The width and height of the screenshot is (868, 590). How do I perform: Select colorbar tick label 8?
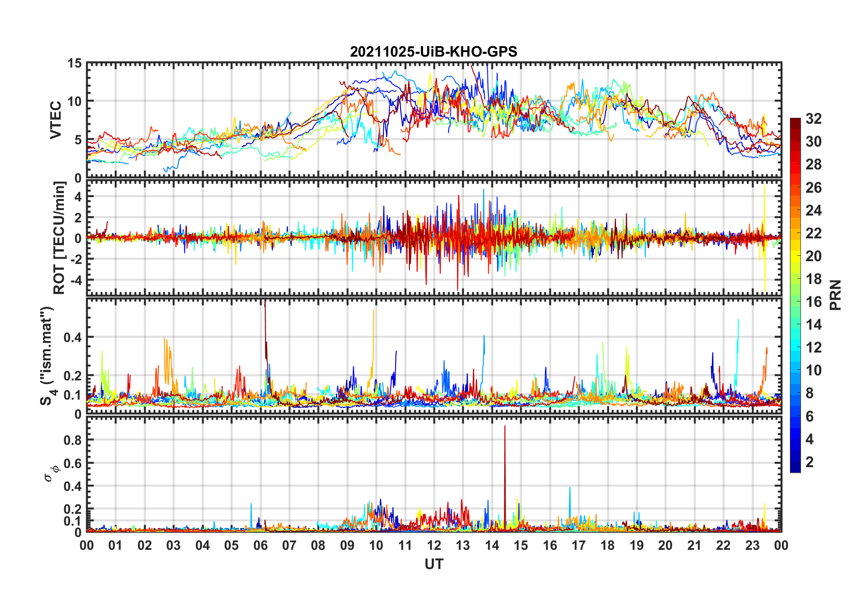[810, 393]
